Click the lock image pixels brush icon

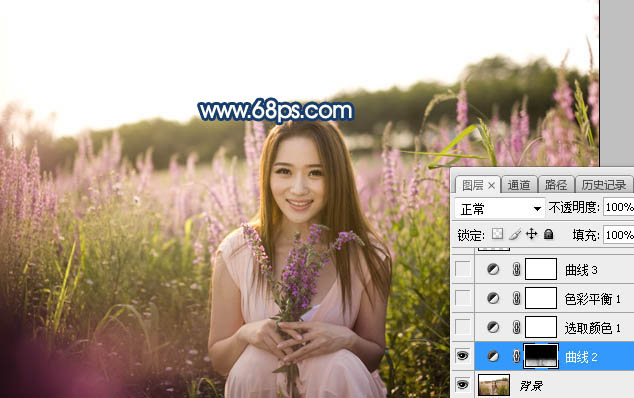click(515, 234)
